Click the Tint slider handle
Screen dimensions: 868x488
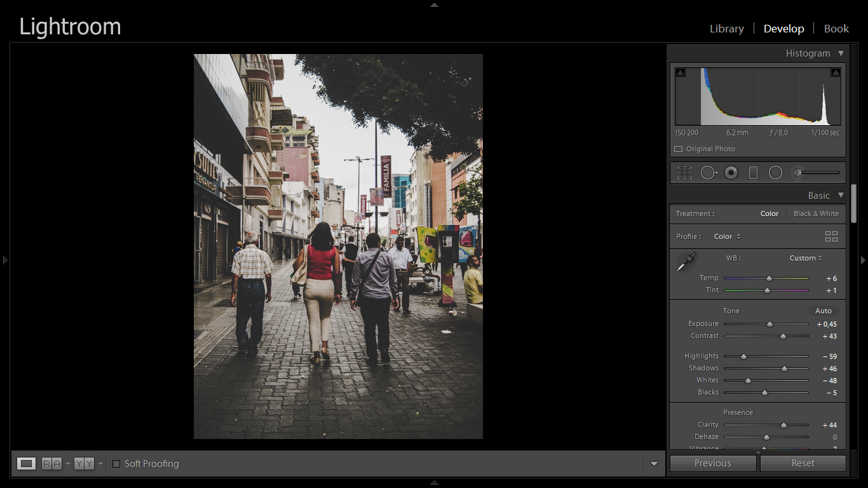(767, 290)
